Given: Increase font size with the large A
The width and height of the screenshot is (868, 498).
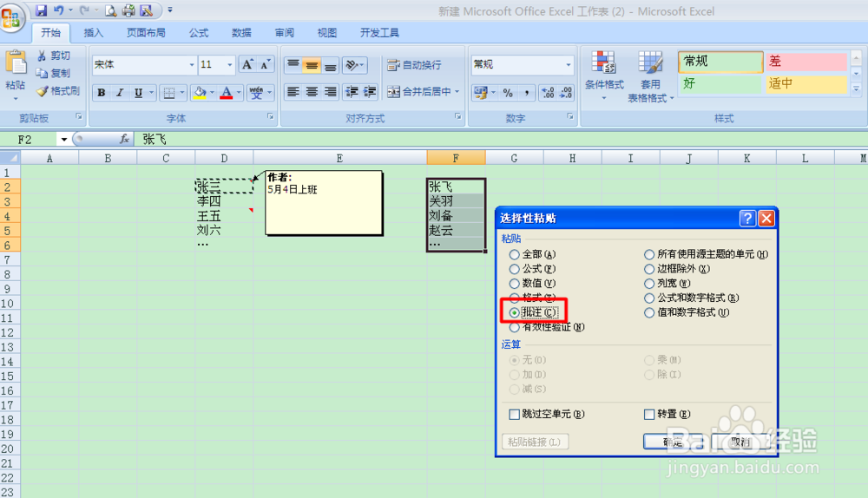Looking at the screenshot, I should point(247,64).
